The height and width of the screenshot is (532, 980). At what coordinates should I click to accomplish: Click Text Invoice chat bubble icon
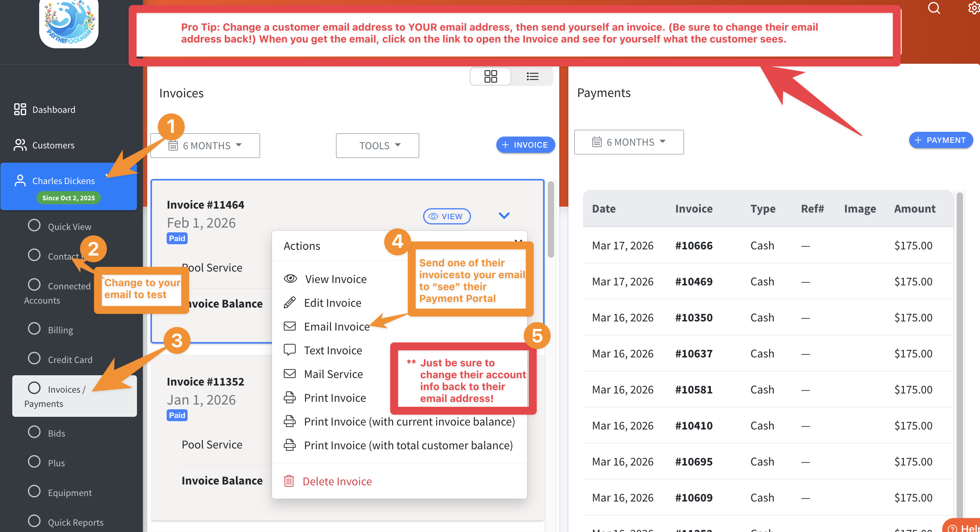pyautogui.click(x=290, y=350)
